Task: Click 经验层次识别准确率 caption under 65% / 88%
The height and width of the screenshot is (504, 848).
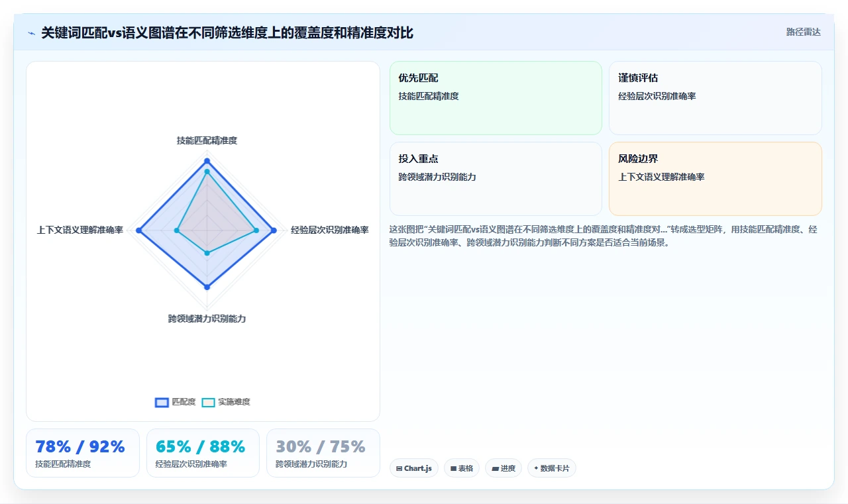Action: pos(191,464)
